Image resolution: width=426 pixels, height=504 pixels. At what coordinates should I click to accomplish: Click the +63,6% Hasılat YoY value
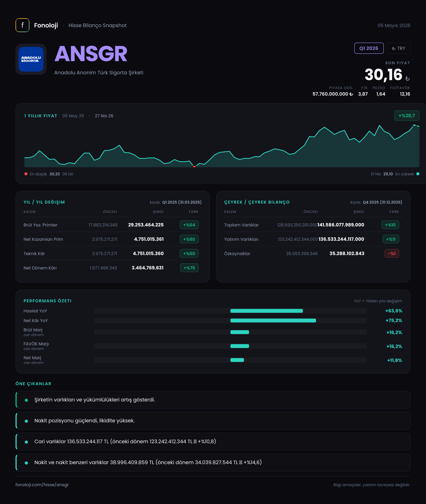tap(394, 311)
